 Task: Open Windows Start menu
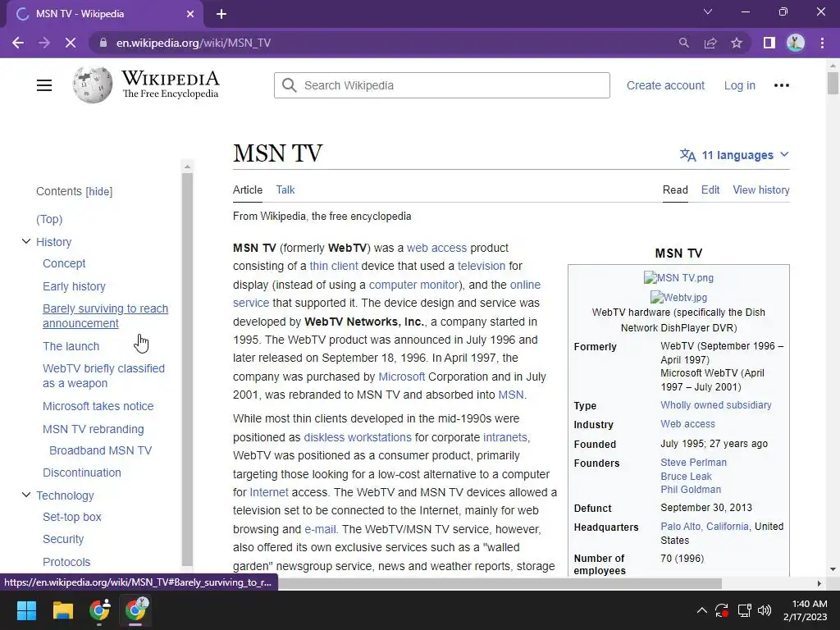click(26, 610)
